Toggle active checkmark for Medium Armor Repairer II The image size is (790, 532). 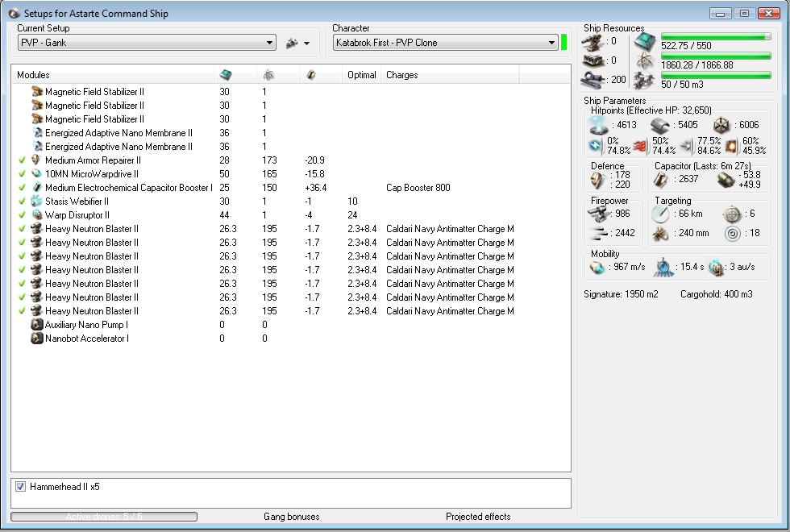(x=22, y=160)
